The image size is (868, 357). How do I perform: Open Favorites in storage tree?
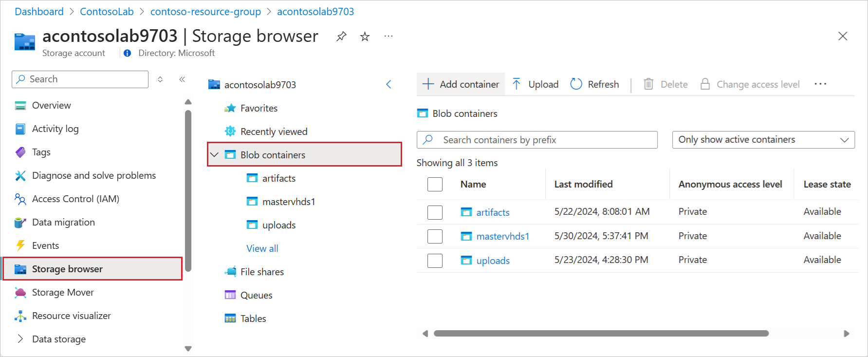click(259, 108)
